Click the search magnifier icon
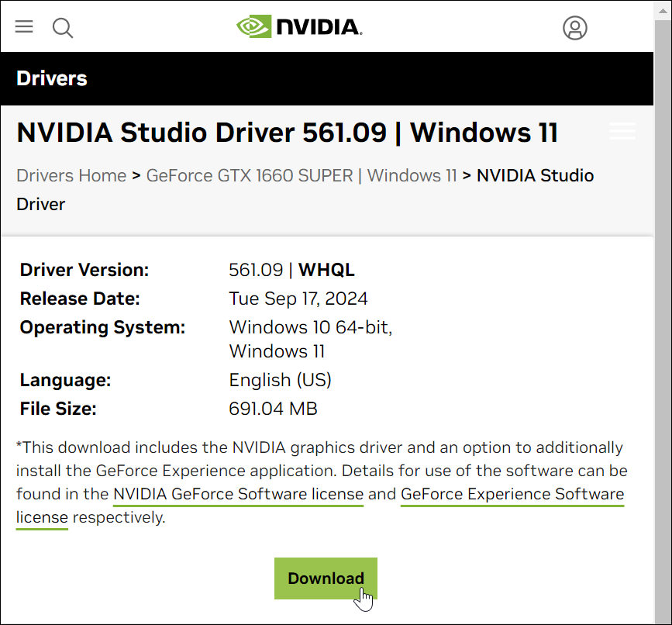 [62, 28]
